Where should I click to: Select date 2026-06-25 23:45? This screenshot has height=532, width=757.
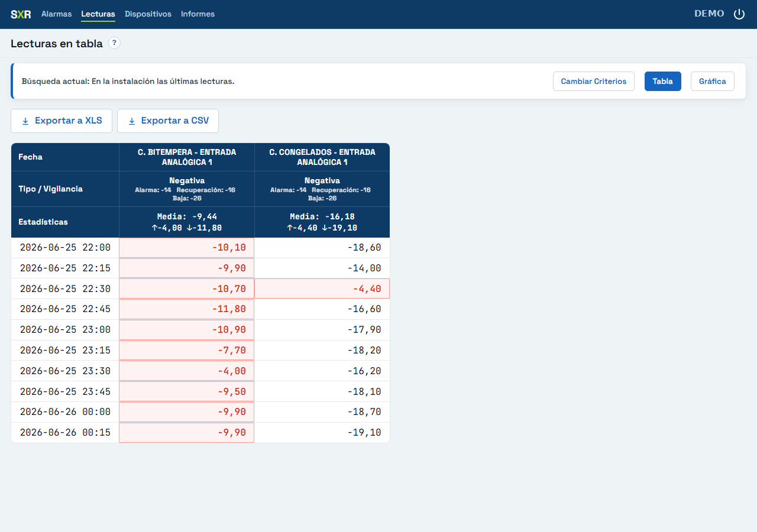(65, 391)
